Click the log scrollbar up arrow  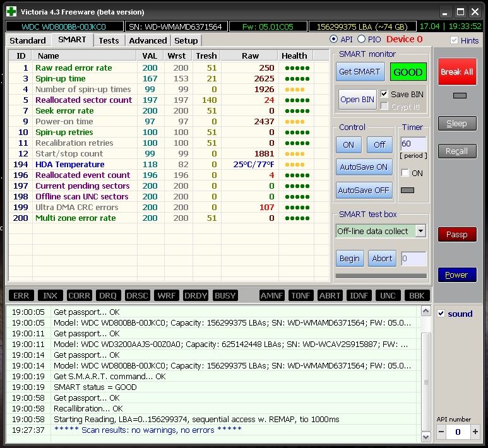point(426,310)
